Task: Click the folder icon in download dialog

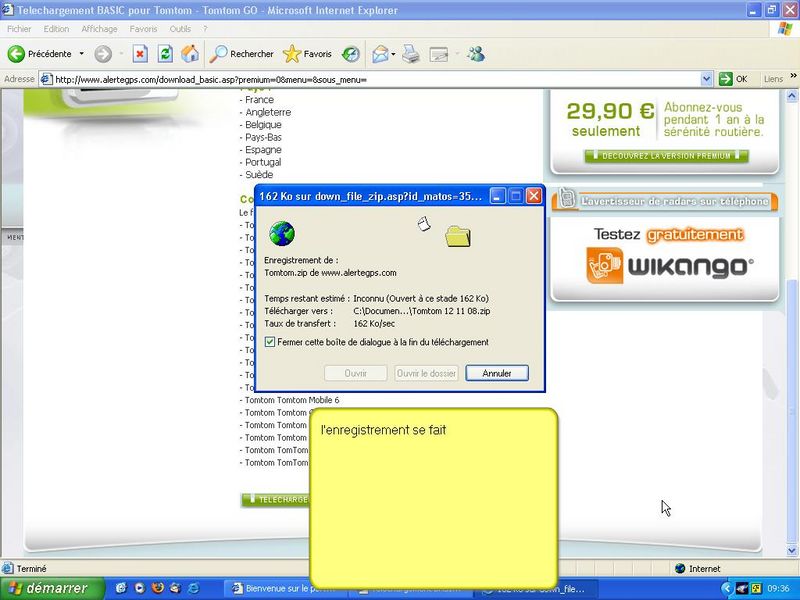Action: coord(458,236)
